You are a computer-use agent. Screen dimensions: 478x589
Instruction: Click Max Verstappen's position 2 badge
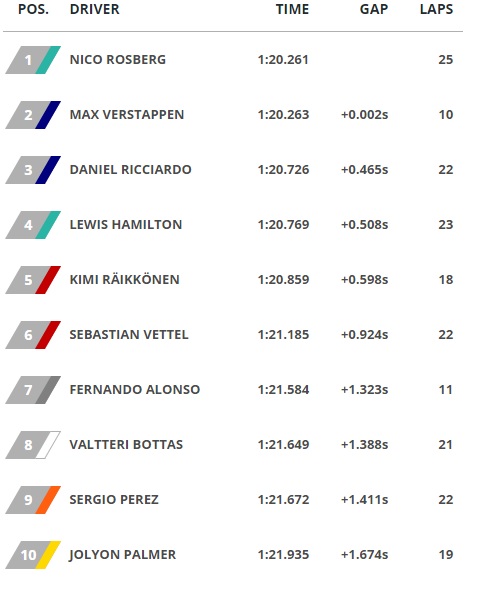[x=33, y=115]
